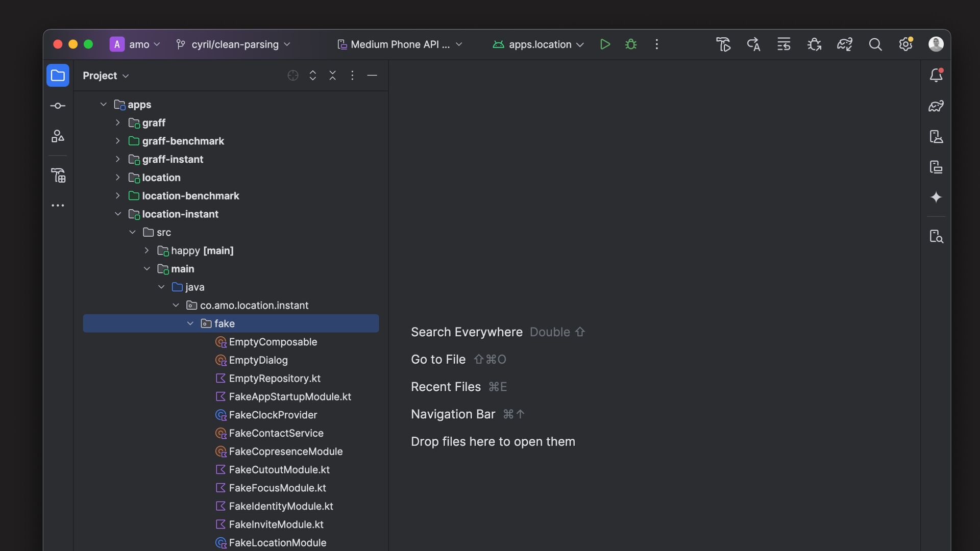This screenshot has width=980, height=551.
Task: Open the apps.location run configuration selector
Action: (x=539, y=44)
